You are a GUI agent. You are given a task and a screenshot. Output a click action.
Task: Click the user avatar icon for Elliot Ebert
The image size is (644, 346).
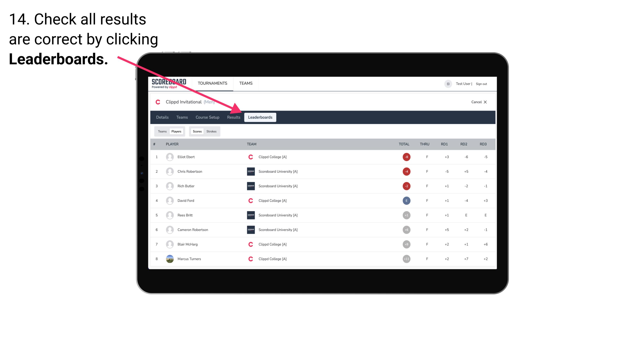[169, 157]
